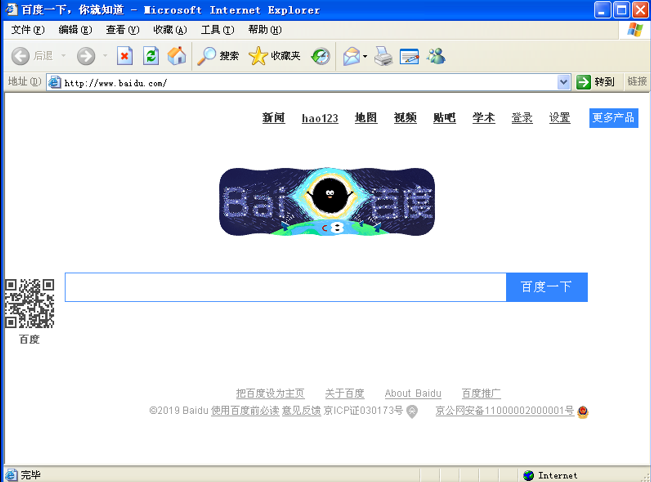Go to the Home page icon
The width and height of the screenshot is (651, 482).
tap(177, 56)
